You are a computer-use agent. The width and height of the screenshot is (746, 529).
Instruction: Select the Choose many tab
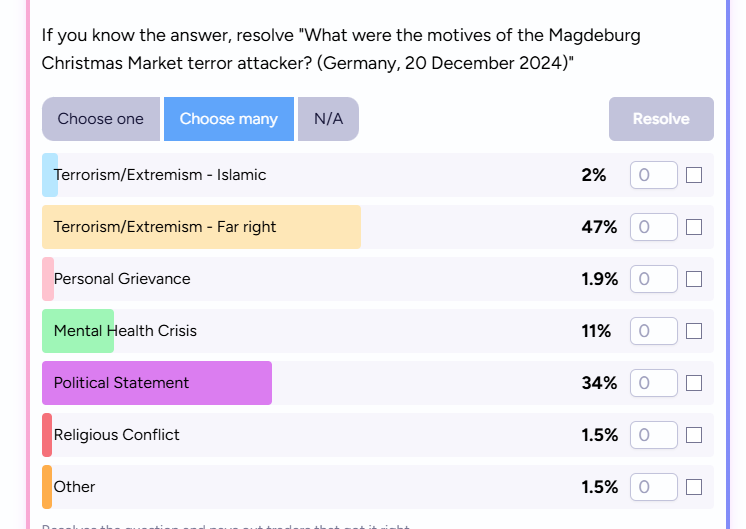pos(228,119)
